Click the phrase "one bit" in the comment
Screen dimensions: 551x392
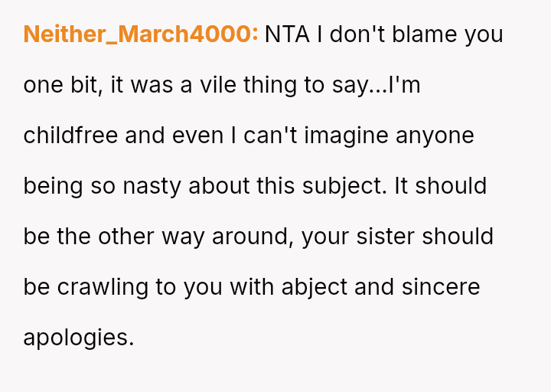pyautogui.click(x=62, y=85)
